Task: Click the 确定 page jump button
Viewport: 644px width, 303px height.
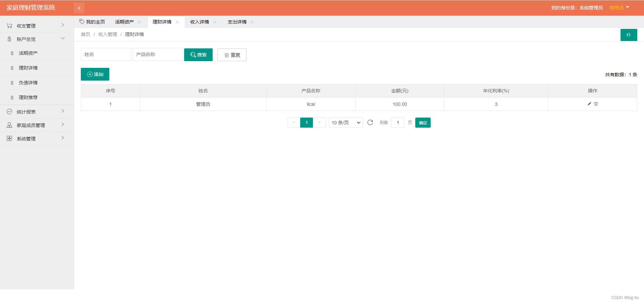Action: tap(423, 123)
